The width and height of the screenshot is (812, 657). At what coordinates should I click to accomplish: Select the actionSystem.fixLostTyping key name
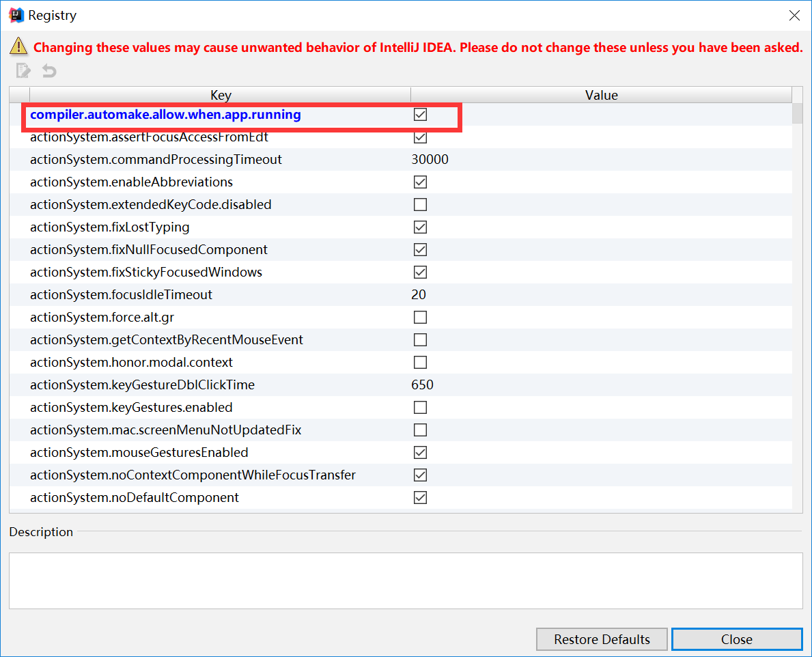pyautogui.click(x=110, y=227)
